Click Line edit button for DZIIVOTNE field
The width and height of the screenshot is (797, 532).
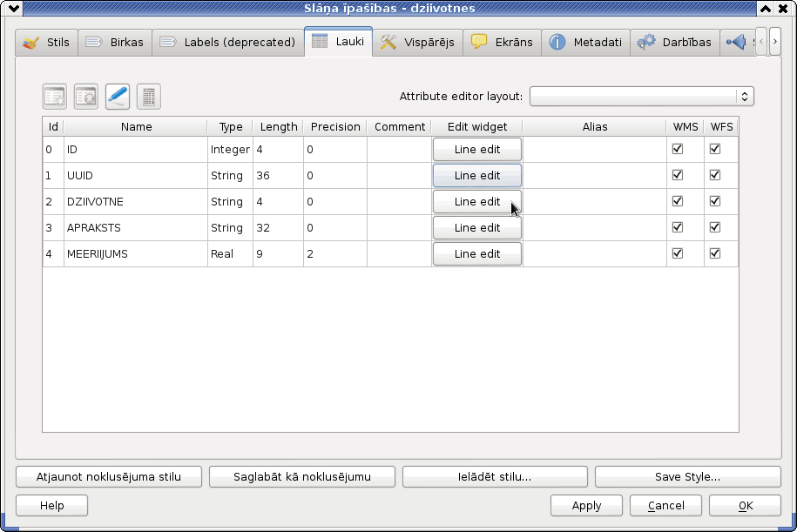477,202
